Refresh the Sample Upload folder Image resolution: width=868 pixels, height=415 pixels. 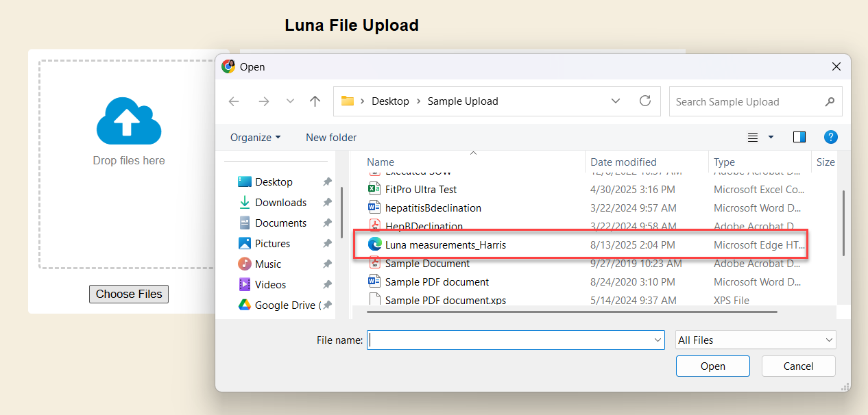coord(644,101)
